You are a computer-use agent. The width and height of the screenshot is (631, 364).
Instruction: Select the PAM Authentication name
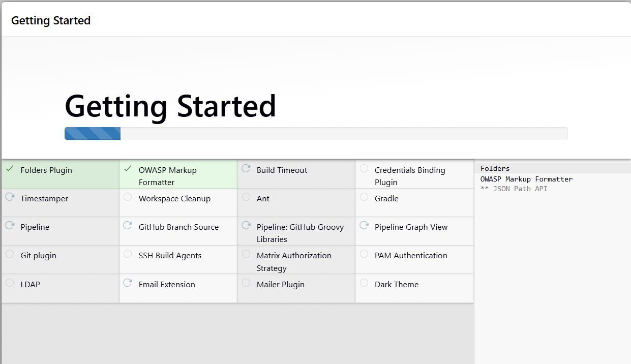coord(411,256)
